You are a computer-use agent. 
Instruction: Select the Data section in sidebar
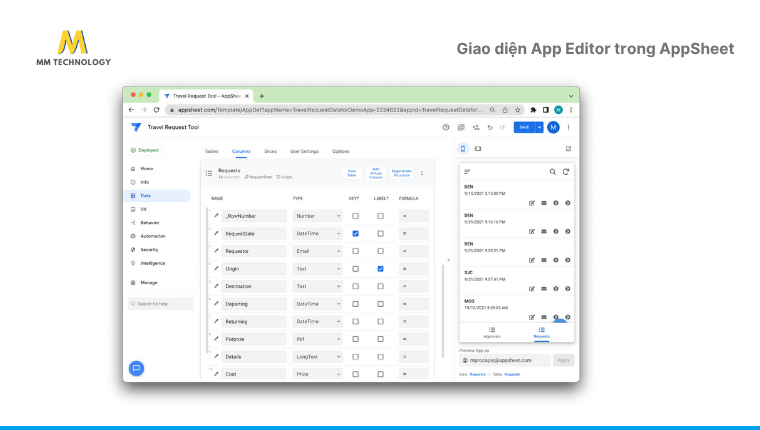(x=157, y=196)
